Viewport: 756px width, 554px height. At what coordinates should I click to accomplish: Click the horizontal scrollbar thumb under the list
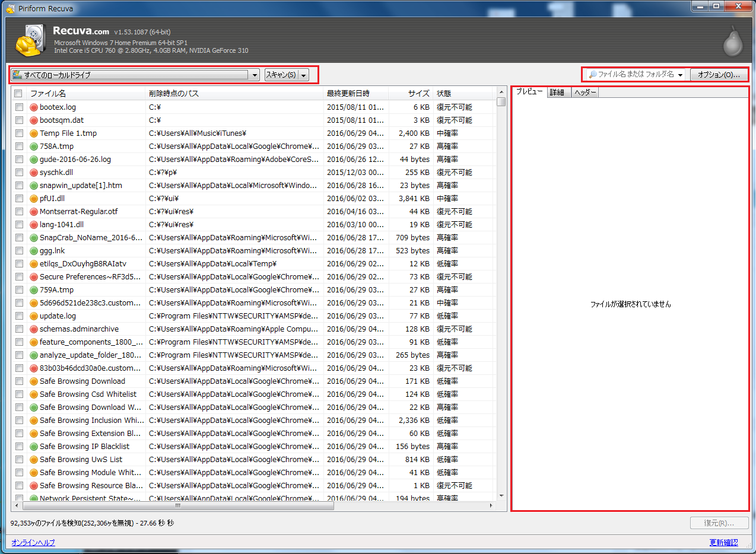[178, 506]
